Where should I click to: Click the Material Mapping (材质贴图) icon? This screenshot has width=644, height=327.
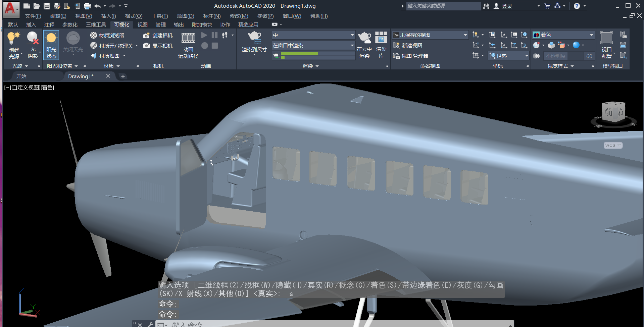click(94, 56)
